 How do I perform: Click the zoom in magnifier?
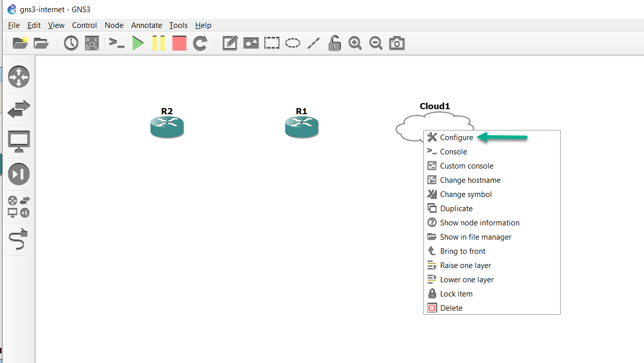(355, 43)
